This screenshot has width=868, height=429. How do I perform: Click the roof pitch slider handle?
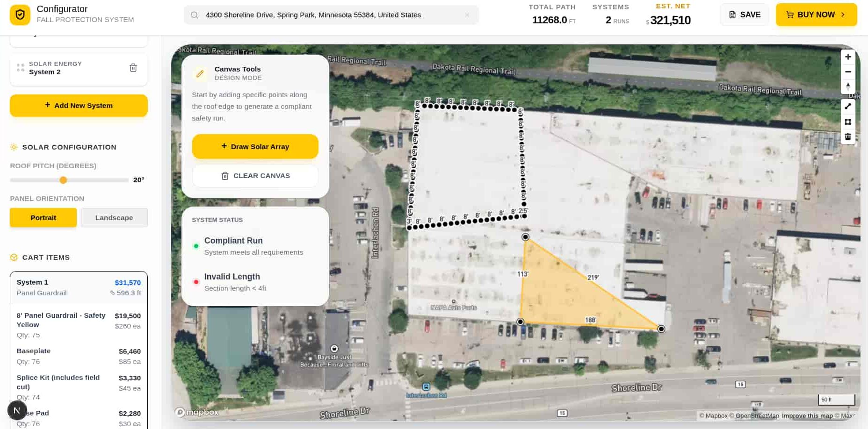[63, 180]
